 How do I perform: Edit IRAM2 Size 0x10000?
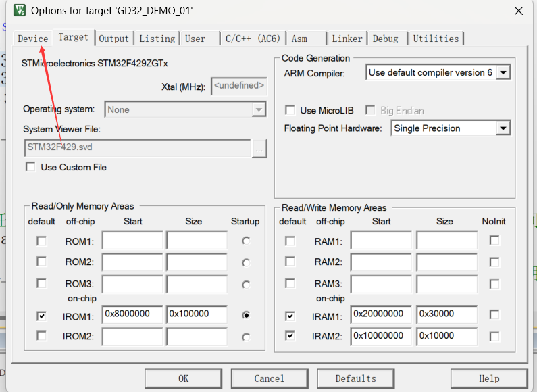tap(447, 337)
